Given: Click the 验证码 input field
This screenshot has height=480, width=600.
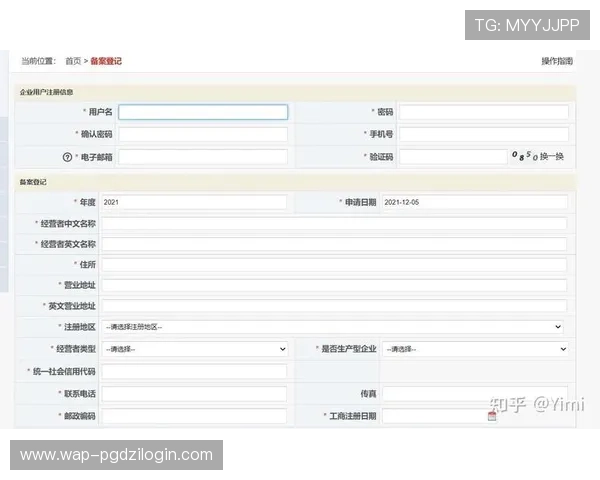Looking at the screenshot, I should pyautogui.click(x=453, y=157).
